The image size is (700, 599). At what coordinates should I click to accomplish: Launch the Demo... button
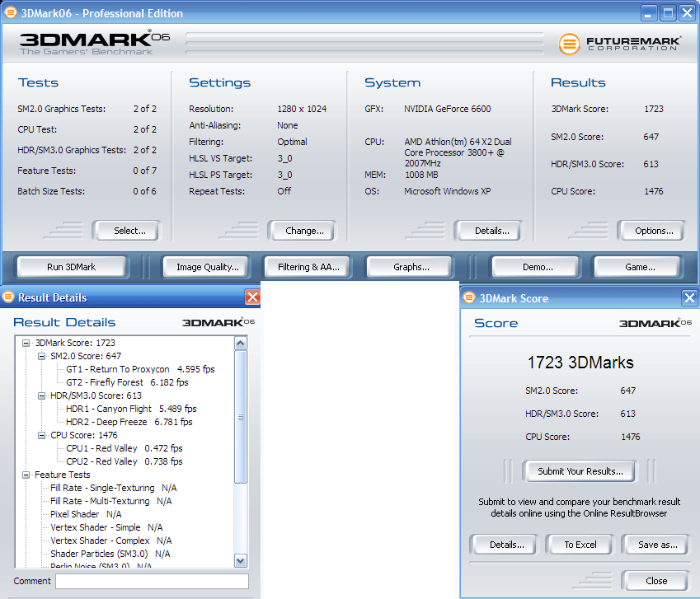click(535, 267)
